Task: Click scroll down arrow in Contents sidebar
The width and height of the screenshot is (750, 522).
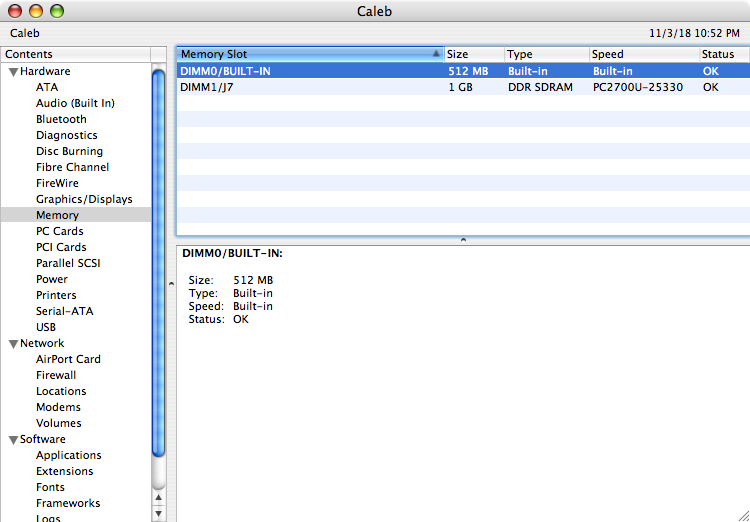Action: (x=158, y=514)
